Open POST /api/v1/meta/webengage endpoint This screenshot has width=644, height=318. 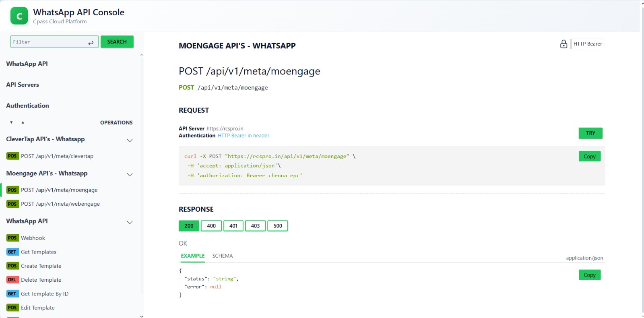(60, 204)
